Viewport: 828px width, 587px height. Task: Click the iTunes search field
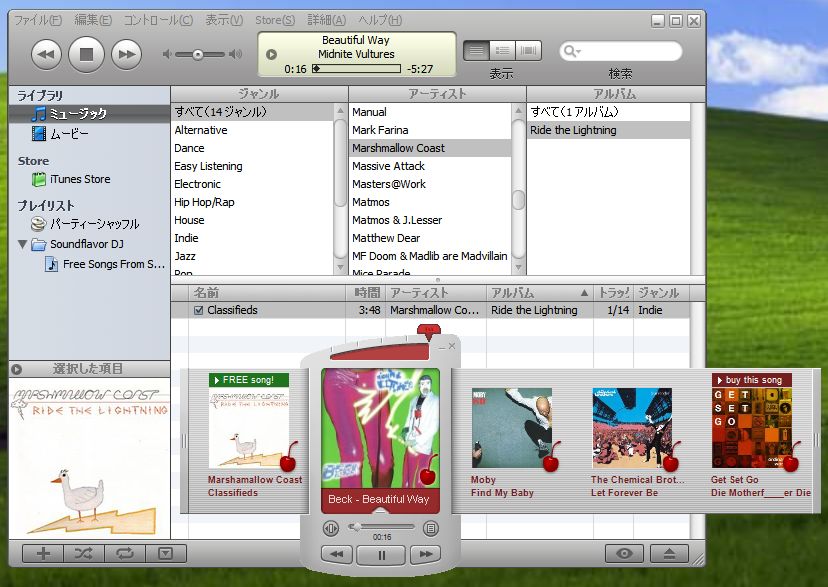[620, 51]
